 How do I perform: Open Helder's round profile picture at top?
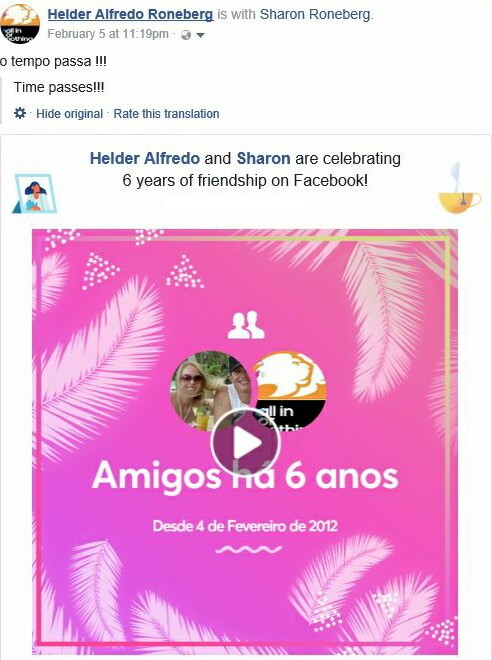pyautogui.click(x=20, y=24)
